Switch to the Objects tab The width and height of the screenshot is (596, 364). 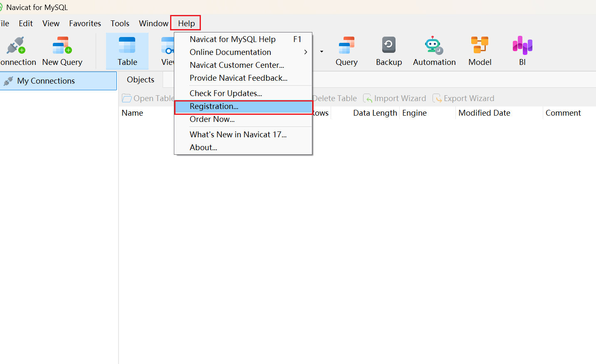pos(141,79)
